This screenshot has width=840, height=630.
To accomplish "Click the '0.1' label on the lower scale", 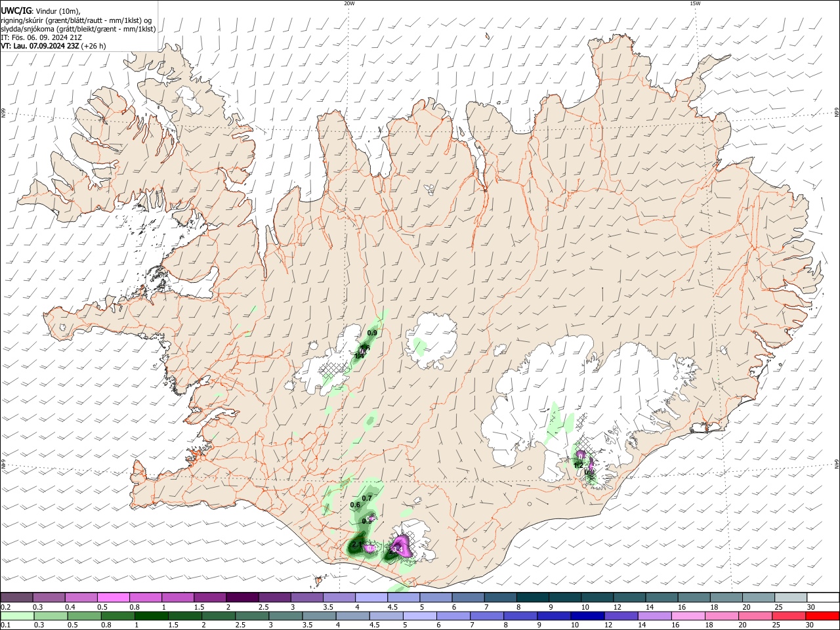I will [5, 625].
